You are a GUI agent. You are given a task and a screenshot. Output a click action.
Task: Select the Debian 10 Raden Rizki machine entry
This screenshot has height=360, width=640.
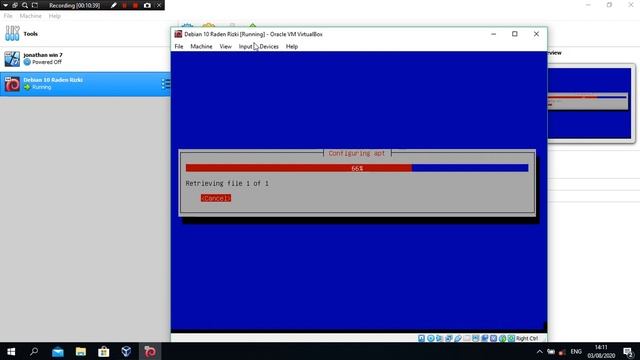pos(85,84)
